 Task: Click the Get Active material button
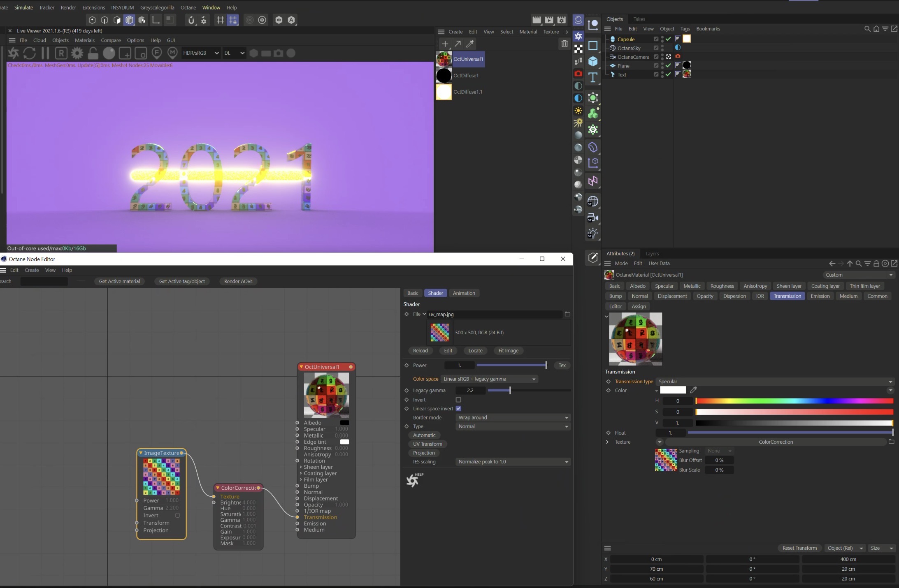119,281
